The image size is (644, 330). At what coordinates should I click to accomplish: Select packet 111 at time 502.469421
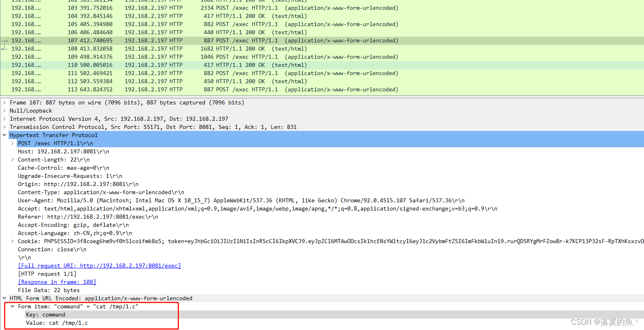(x=322, y=73)
